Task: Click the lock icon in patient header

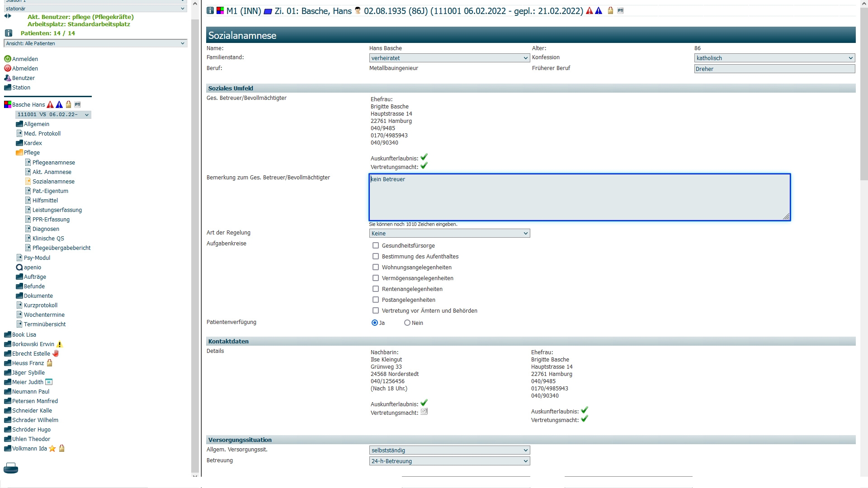Action: (x=610, y=11)
